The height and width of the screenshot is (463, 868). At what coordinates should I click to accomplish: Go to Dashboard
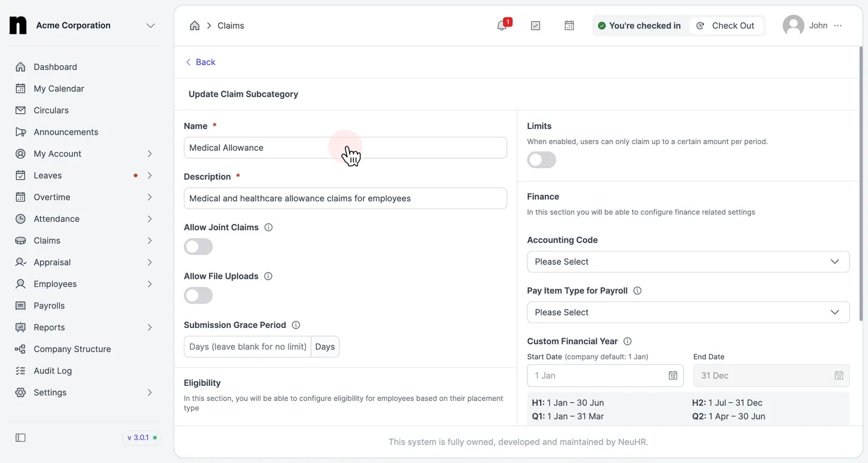[x=55, y=67]
